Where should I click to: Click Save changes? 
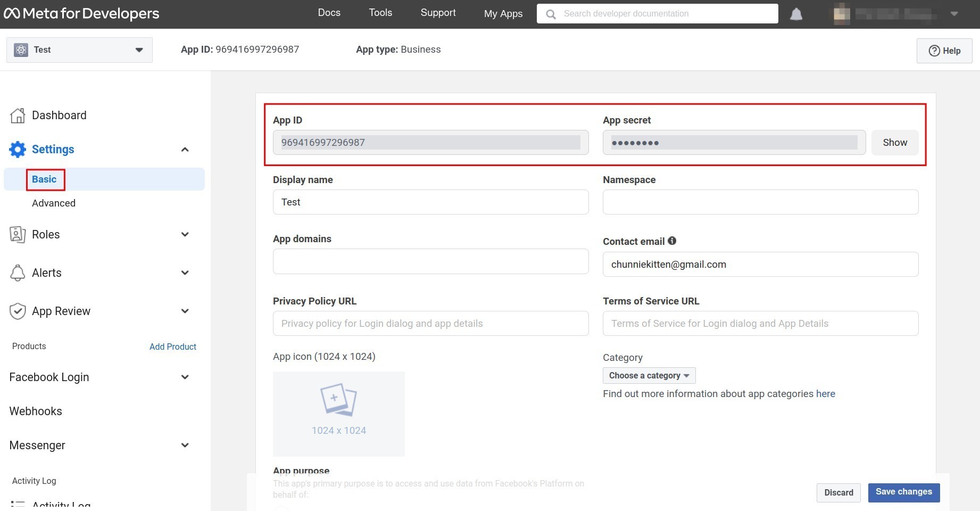904,492
